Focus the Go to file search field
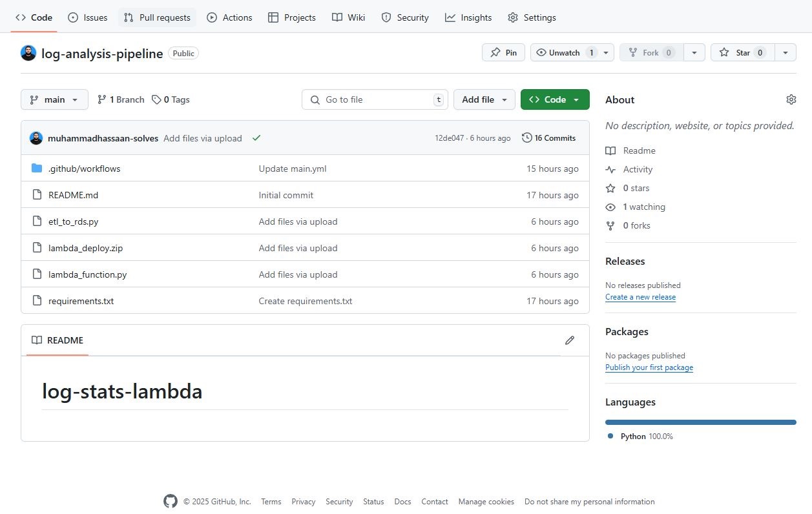812x514 pixels. [x=375, y=99]
